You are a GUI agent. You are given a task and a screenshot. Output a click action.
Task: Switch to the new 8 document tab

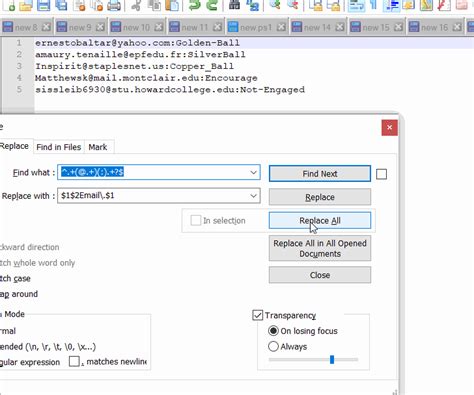point(26,27)
